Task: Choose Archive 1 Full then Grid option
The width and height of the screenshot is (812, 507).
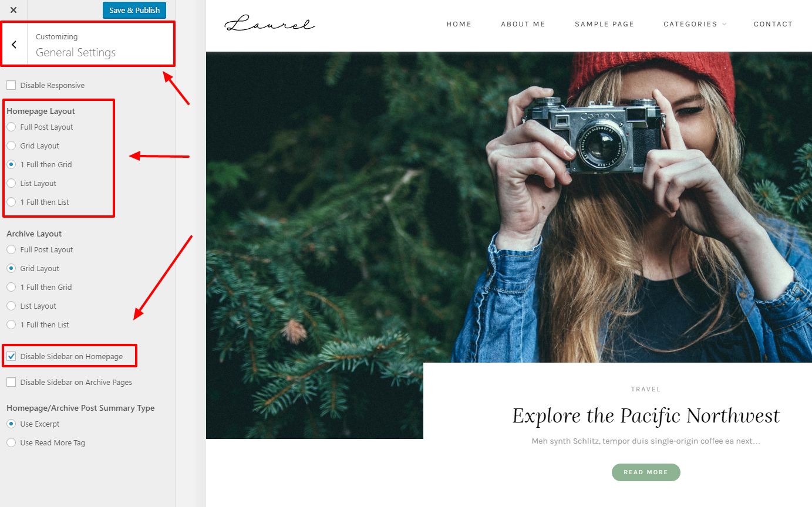Action: point(11,287)
